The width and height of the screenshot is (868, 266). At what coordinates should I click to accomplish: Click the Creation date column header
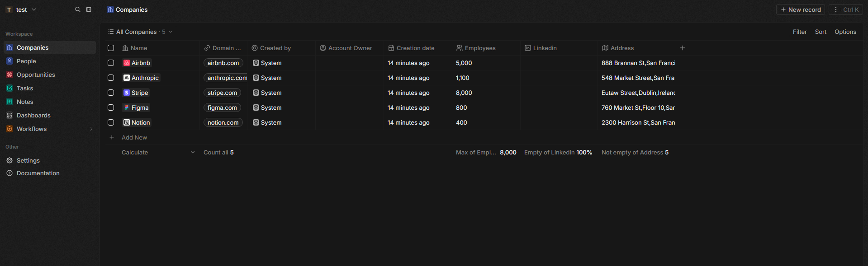tap(418, 48)
